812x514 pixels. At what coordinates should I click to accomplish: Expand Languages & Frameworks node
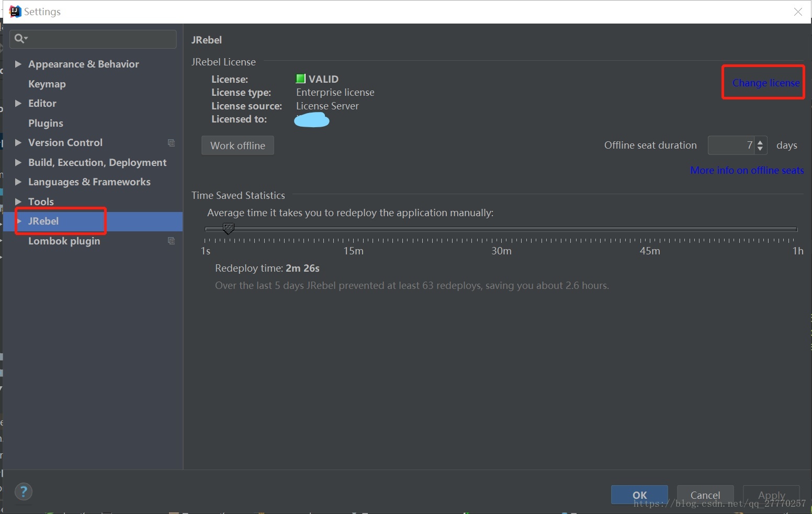[18, 182]
